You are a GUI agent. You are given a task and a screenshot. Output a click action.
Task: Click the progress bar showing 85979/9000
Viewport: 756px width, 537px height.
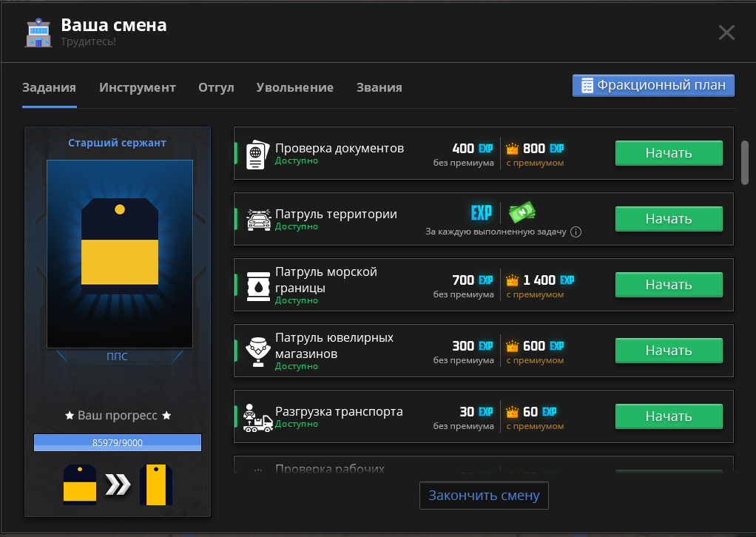point(118,442)
